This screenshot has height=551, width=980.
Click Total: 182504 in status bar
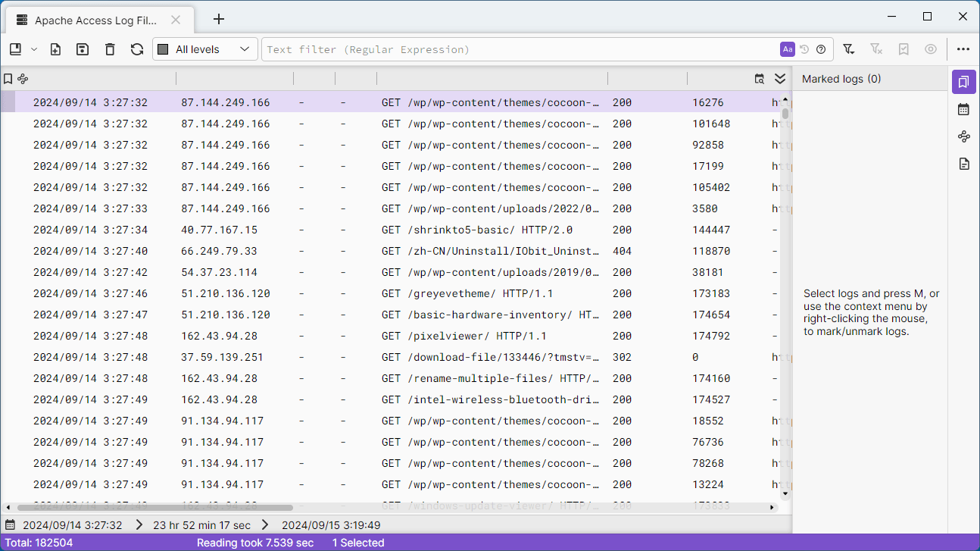click(39, 543)
